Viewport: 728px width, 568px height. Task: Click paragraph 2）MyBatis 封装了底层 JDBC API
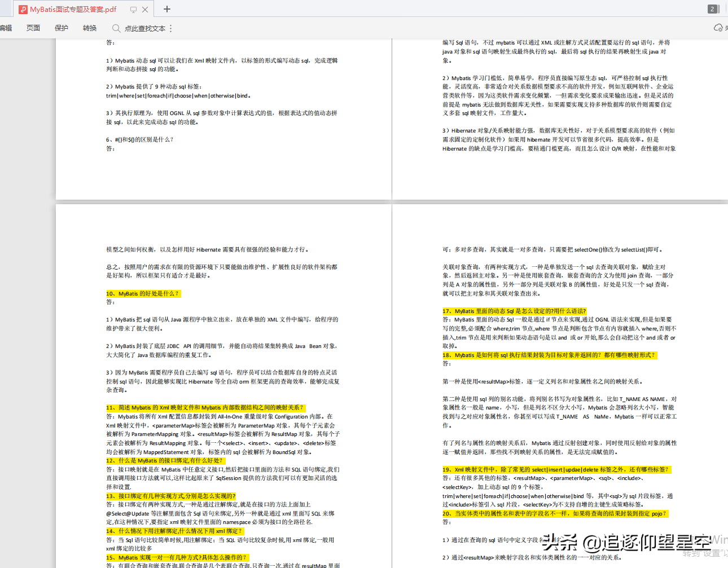click(222, 351)
